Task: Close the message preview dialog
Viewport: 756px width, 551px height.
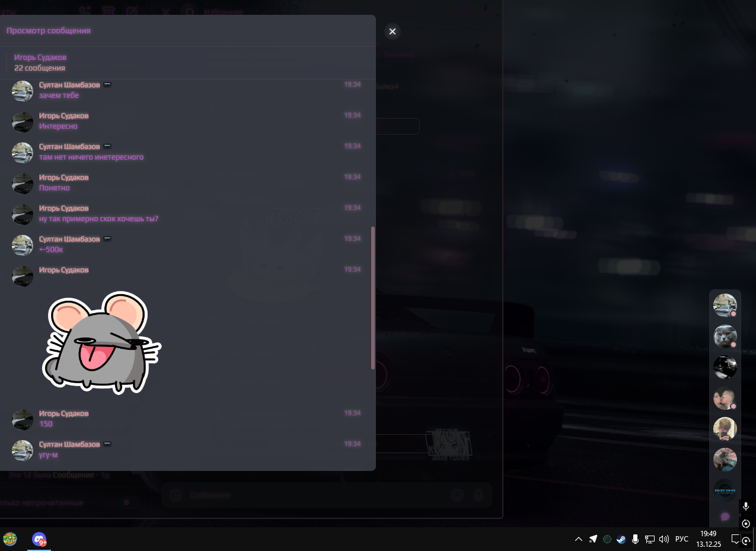Action: pos(392,31)
